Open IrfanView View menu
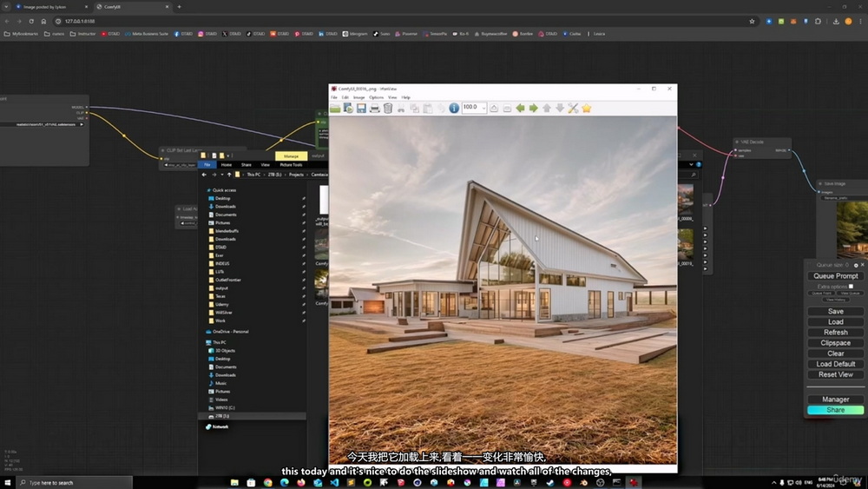The width and height of the screenshot is (868, 489). pyautogui.click(x=392, y=97)
